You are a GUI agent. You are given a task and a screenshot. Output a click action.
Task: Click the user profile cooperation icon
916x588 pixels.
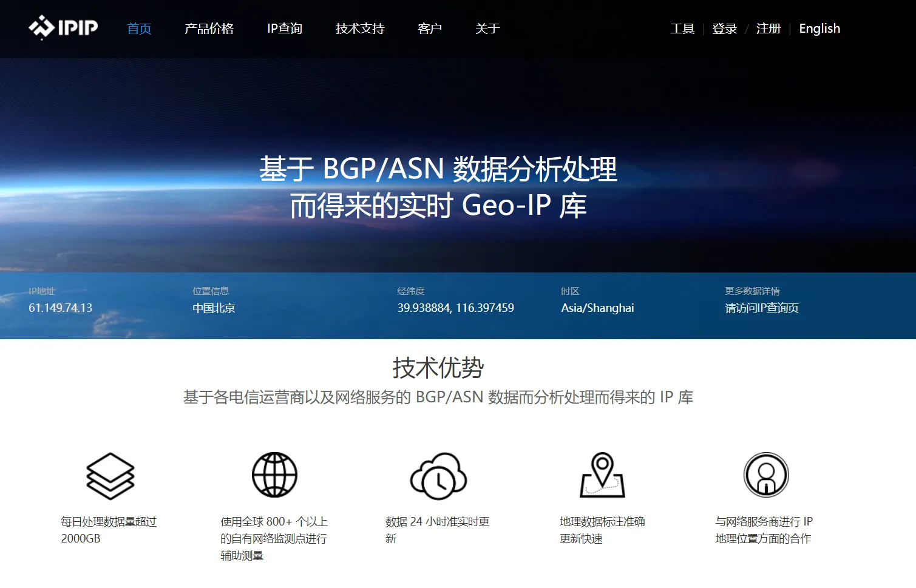pos(766,475)
